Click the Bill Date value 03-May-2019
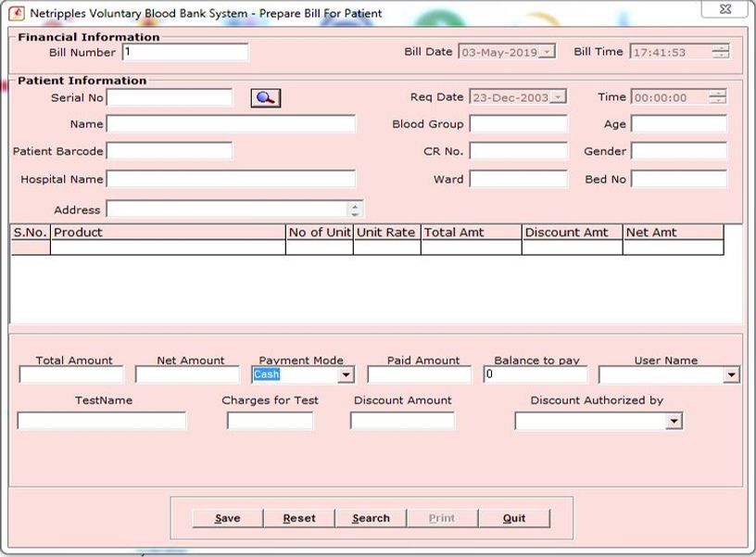 [x=499, y=52]
